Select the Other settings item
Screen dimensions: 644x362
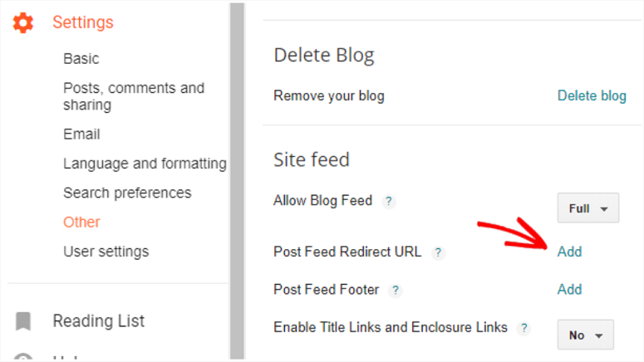81,222
